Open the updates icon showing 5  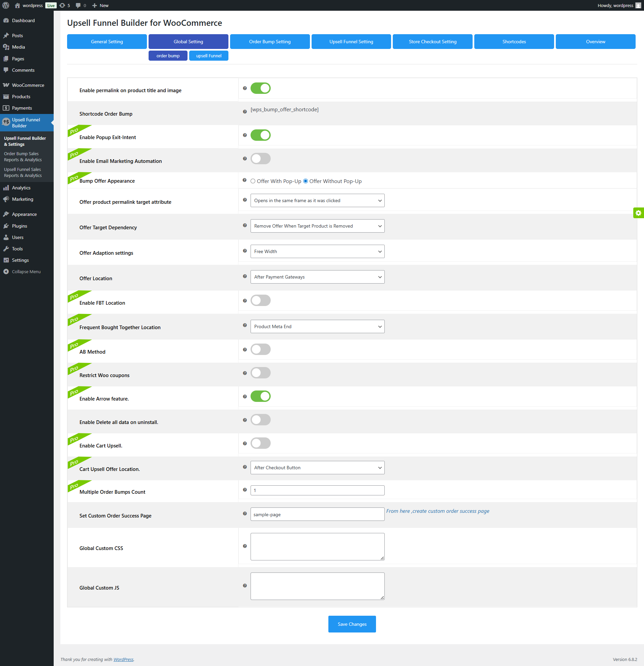[65, 5]
